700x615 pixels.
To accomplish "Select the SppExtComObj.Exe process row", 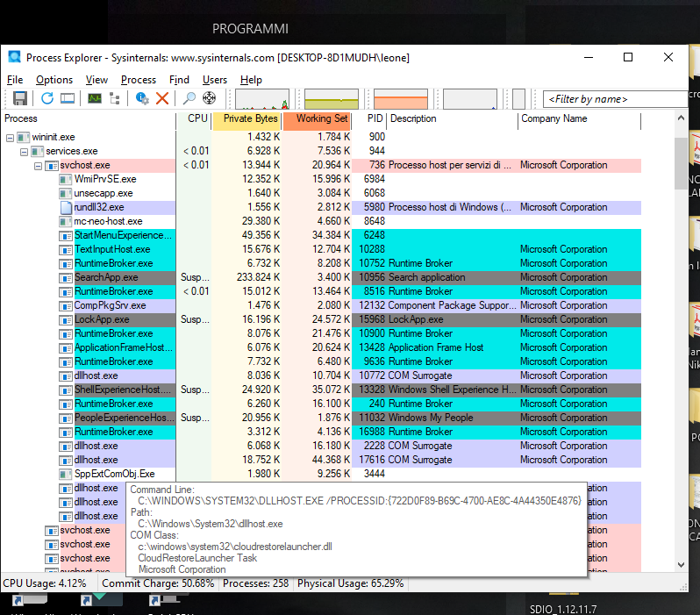I will [320, 474].
